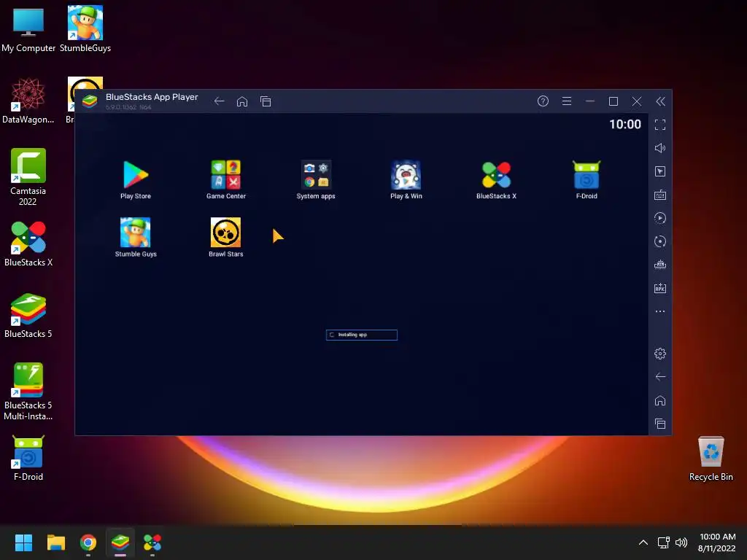
Task: Open network status in system tray
Action: [664, 542]
